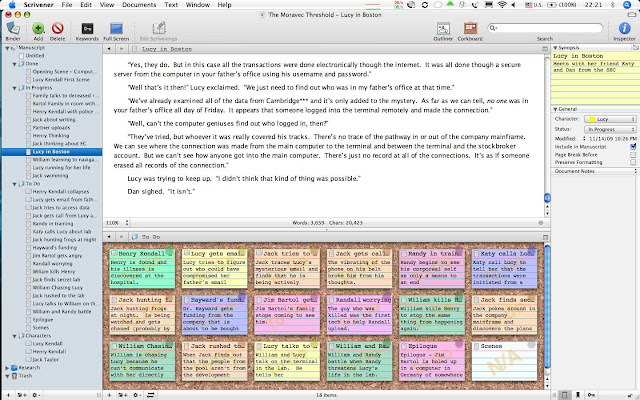The height and width of the screenshot is (400, 640).
Task: Click the split toggle icon in upper editor header
Action: tap(545, 49)
